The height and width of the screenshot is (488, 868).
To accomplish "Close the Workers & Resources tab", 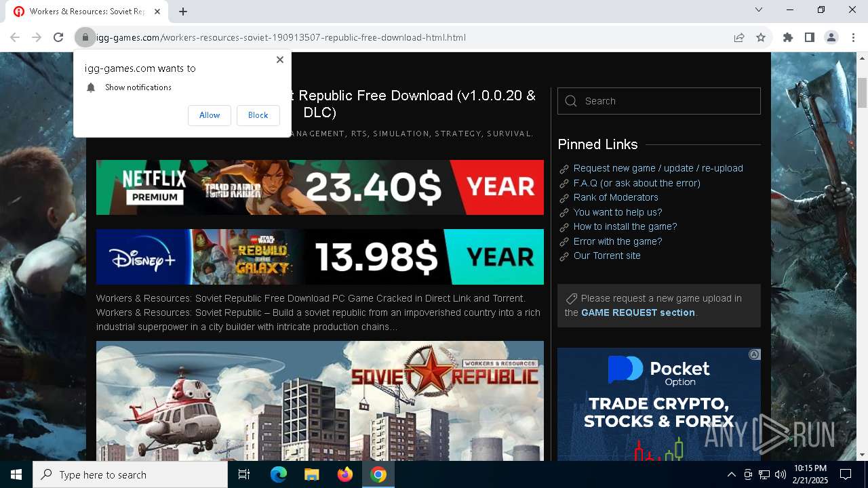I will [x=157, y=12].
